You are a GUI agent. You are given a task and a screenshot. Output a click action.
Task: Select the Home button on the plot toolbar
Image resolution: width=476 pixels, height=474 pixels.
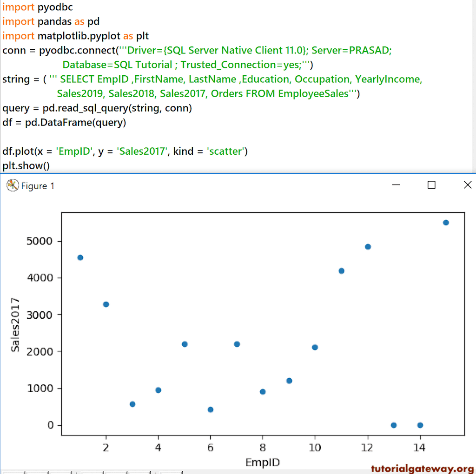(x=13, y=472)
